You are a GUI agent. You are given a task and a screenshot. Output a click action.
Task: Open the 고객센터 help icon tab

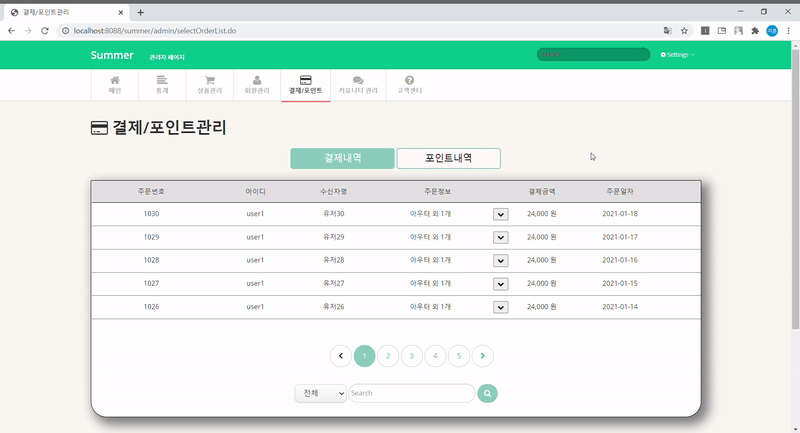coord(409,85)
